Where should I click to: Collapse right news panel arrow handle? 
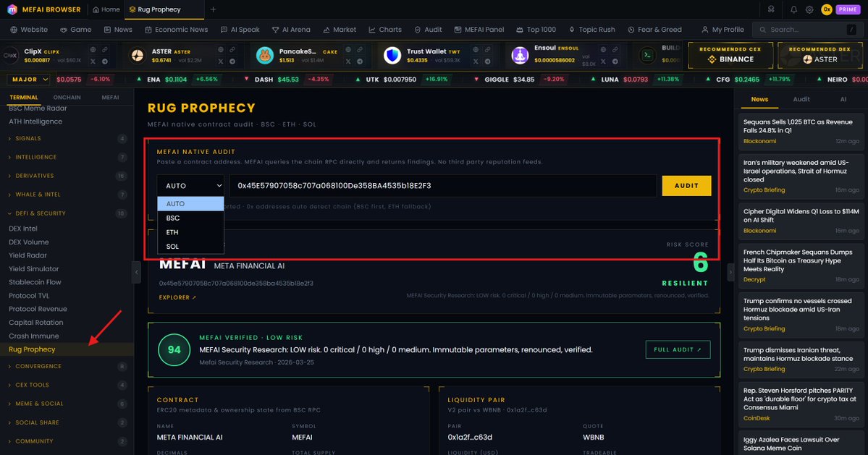click(x=730, y=272)
